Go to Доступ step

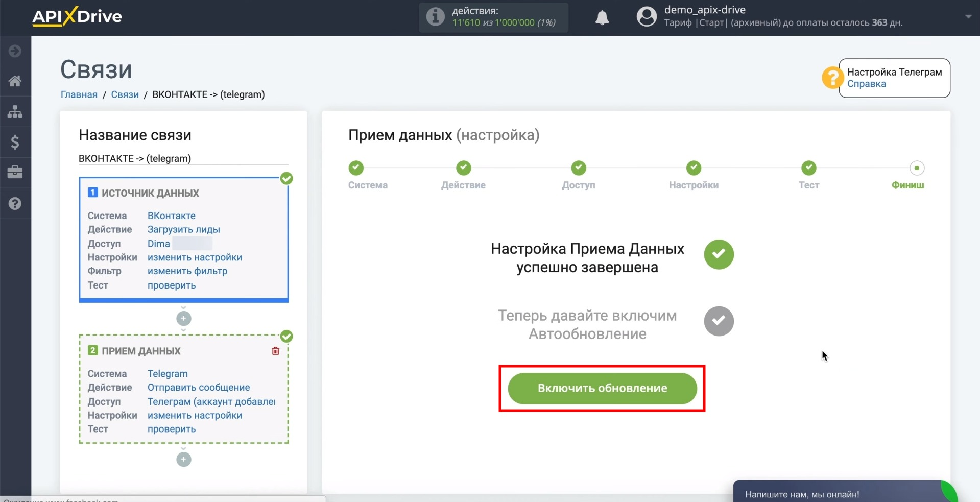click(579, 168)
